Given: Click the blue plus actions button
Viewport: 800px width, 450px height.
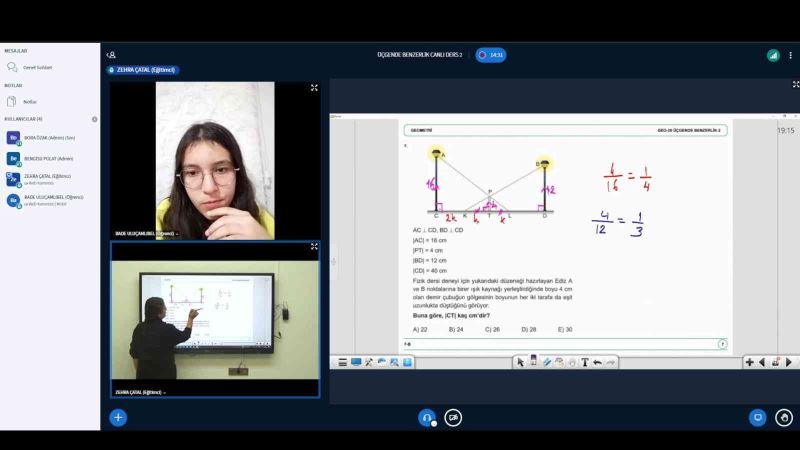Looking at the screenshot, I should [x=118, y=417].
